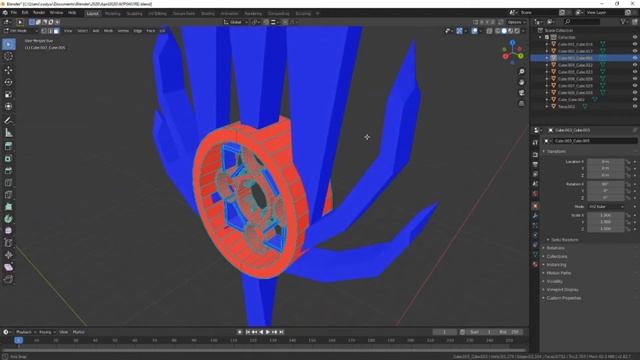This screenshot has height=360, width=640.
Task: Click the Scale X value field
Action: click(606, 216)
